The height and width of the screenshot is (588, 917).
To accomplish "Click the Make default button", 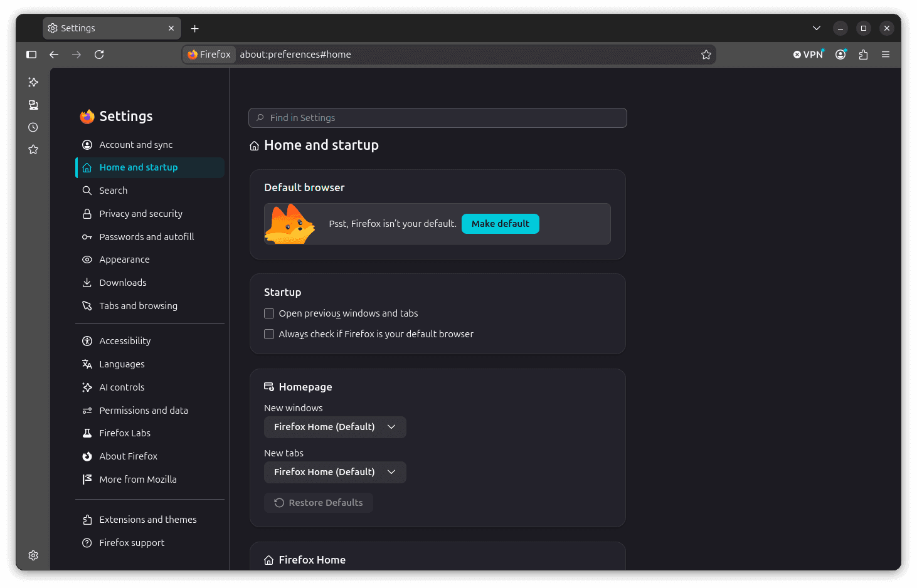I will tap(501, 224).
